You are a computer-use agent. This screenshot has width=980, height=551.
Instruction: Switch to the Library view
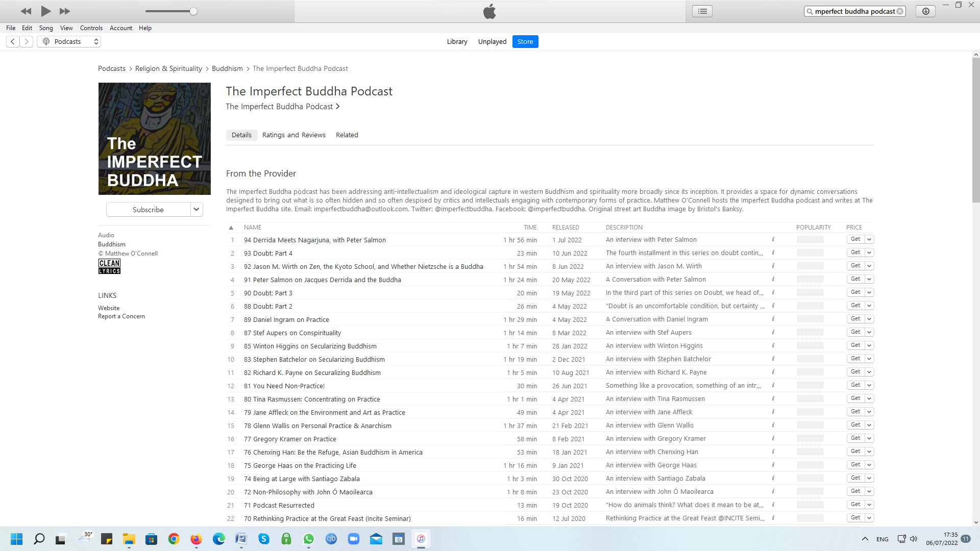[457, 42]
